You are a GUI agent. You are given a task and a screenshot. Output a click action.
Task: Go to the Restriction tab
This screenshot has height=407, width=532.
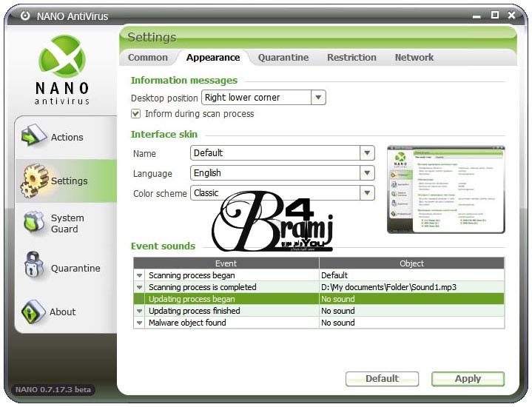click(x=351, y=58)
